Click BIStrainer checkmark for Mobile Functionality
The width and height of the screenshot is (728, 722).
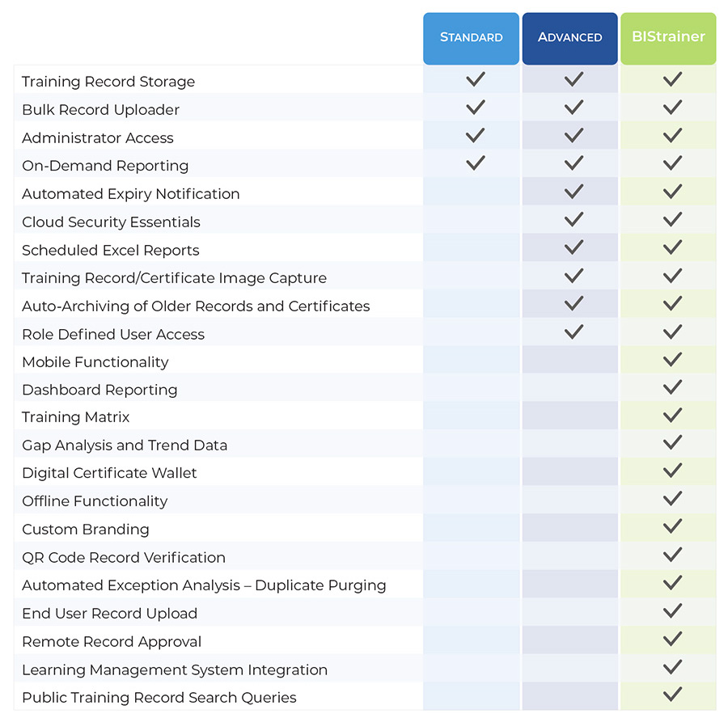point(672,359)
